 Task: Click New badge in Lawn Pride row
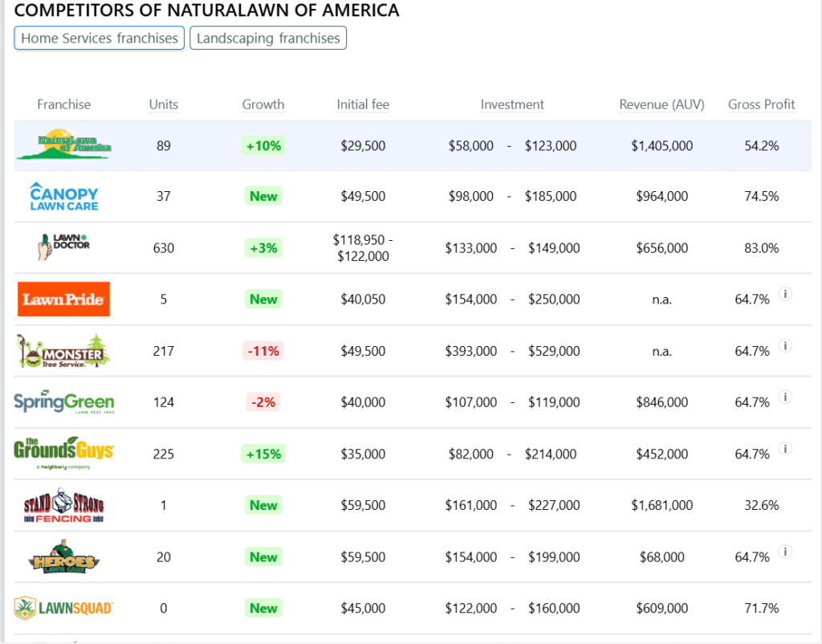[x=263, y=299]
